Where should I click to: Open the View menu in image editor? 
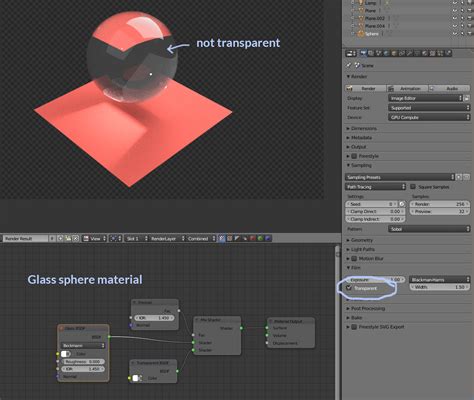95,238
